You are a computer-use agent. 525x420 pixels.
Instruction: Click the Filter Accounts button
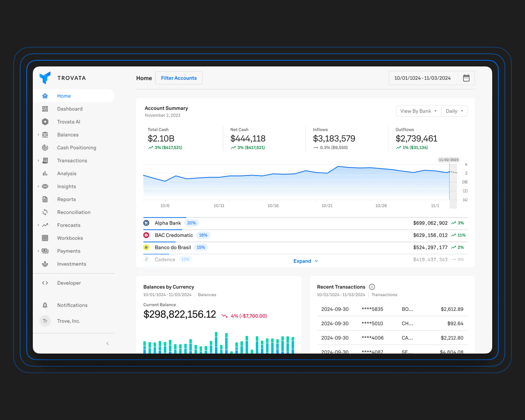pos(179,78)
